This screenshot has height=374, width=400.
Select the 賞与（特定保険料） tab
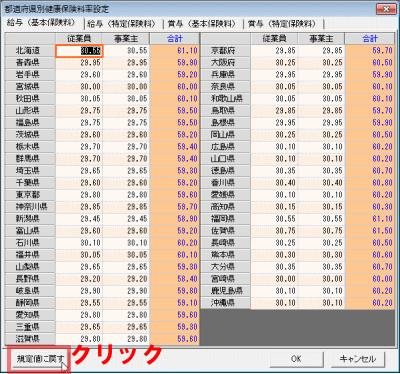(x=282, y=24)
